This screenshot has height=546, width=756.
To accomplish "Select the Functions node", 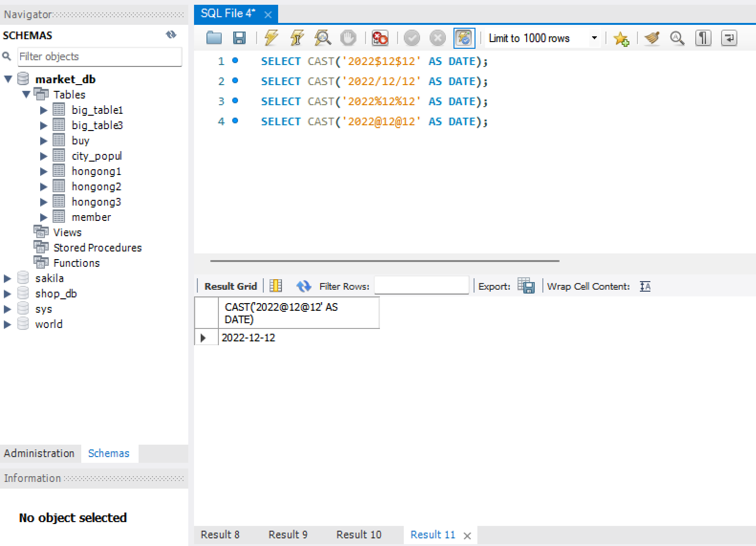I will coord(76,263).
